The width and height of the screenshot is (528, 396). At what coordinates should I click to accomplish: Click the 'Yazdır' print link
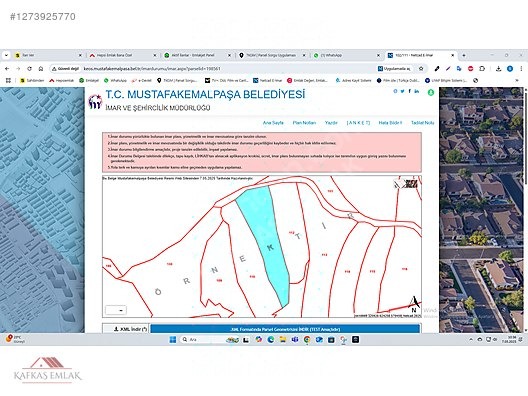click(x=331, y=123)
